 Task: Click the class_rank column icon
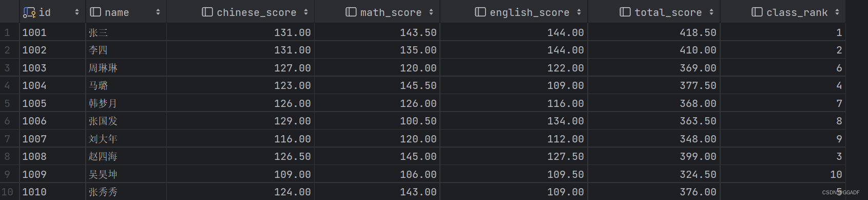pos(757,12)
